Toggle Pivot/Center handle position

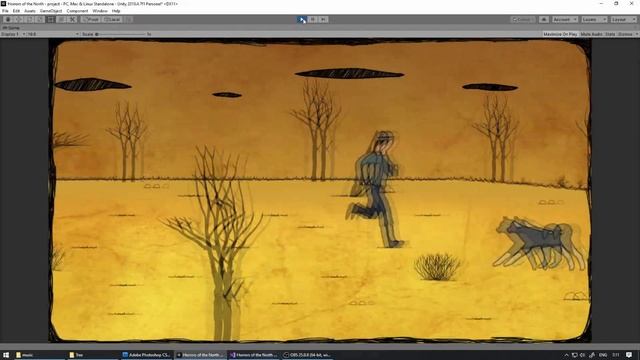click(x=90, y=19)
